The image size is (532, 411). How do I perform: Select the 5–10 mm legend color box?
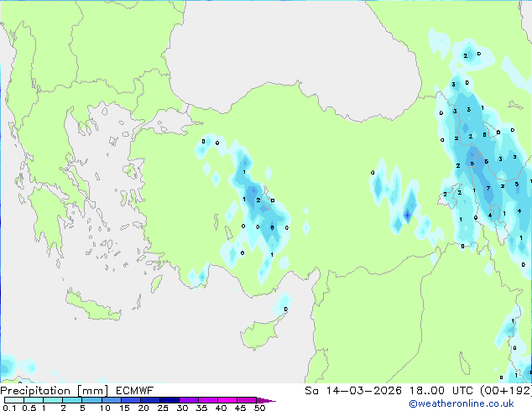point(91,400)
